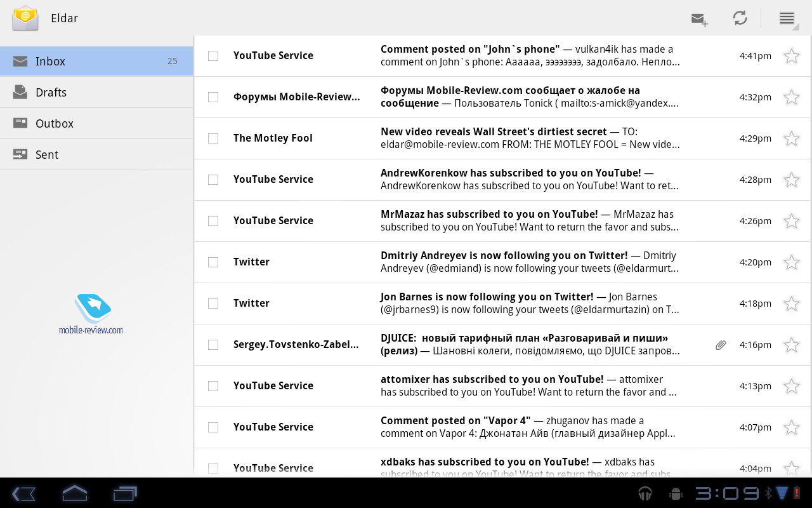Check the Vapor 4 comment email
This screenshot has height=508, width=812.
(213, 427)
